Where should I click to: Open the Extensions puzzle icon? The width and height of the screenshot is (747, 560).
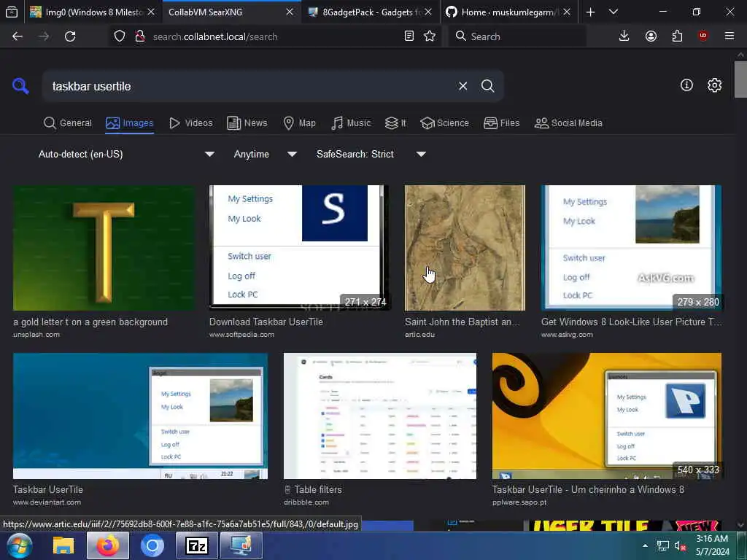tap(677, 36)
